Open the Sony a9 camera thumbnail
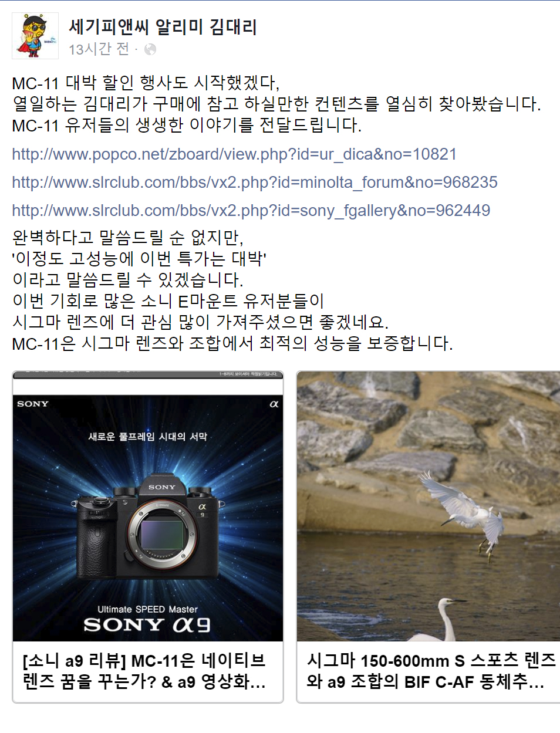This screenshot has height=733, width=560. click(148, 506)
